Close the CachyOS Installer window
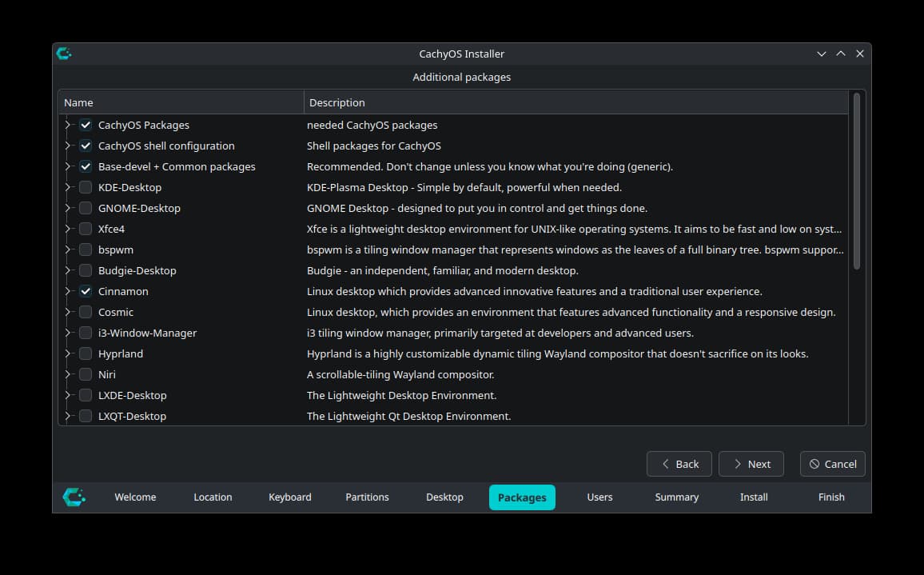The height and width of the screenshot is (575, 924). tap(860, 54)
